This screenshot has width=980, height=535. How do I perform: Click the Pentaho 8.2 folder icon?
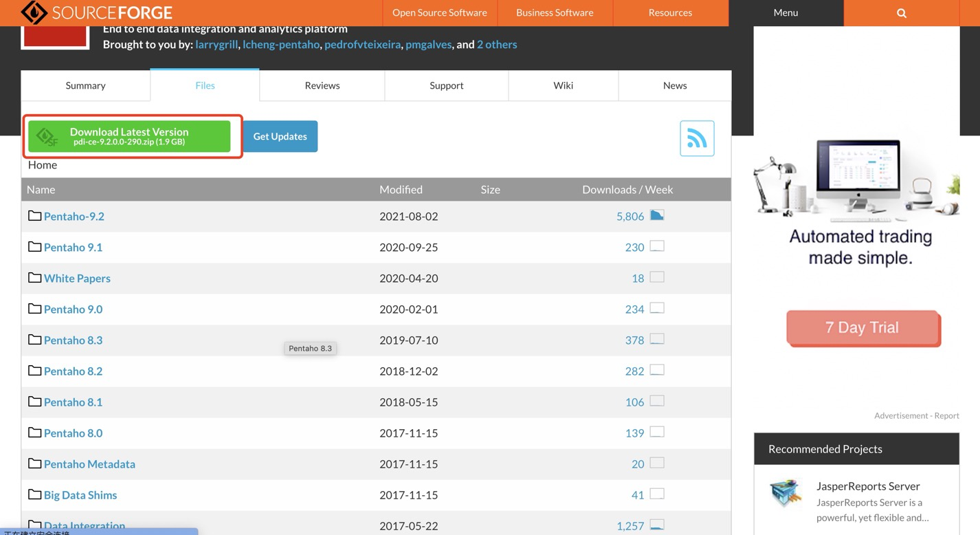pos(34,371)
